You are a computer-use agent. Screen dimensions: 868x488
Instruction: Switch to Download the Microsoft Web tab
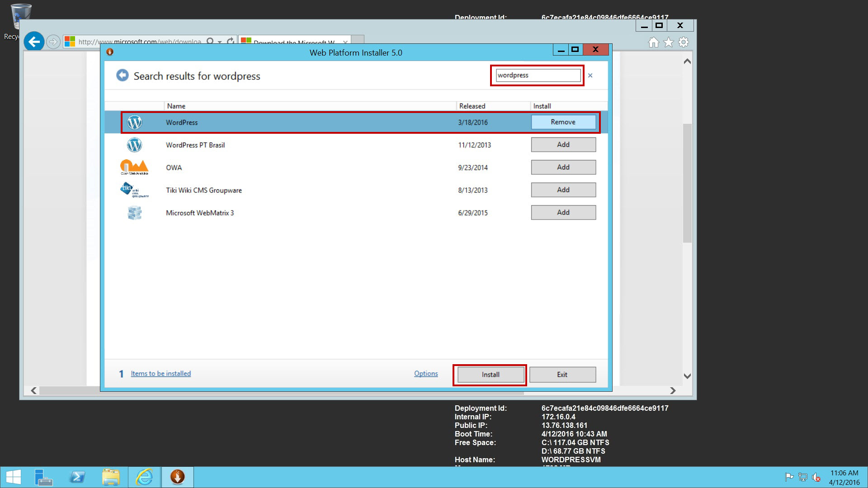pos(294,42)
